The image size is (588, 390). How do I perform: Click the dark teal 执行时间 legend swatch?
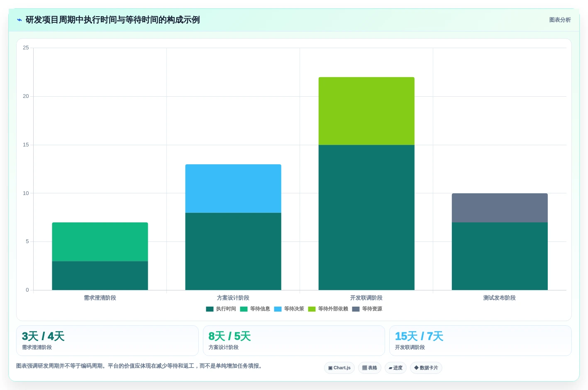(x=210, y=309)
